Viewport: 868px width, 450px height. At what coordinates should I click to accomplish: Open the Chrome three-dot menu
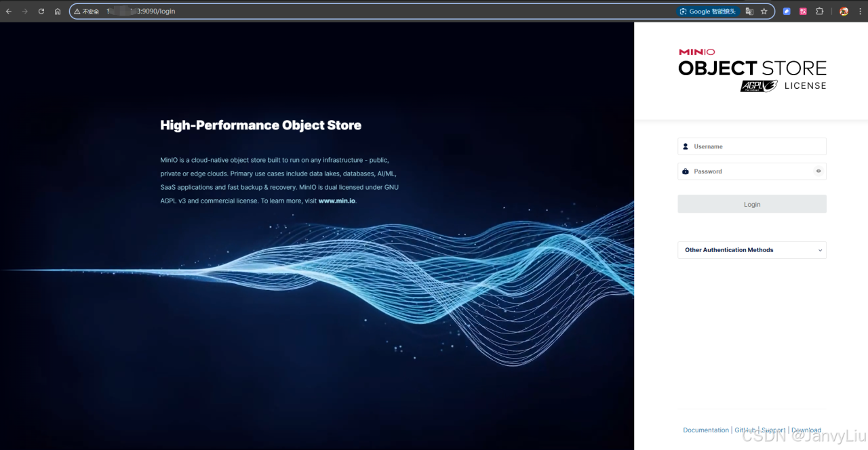[859, 12]
